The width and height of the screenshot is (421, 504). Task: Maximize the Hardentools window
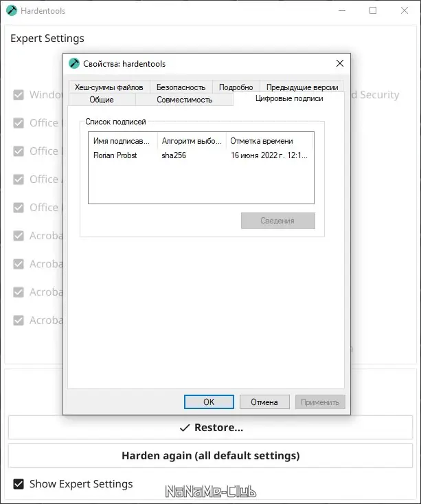coord(373,10)
